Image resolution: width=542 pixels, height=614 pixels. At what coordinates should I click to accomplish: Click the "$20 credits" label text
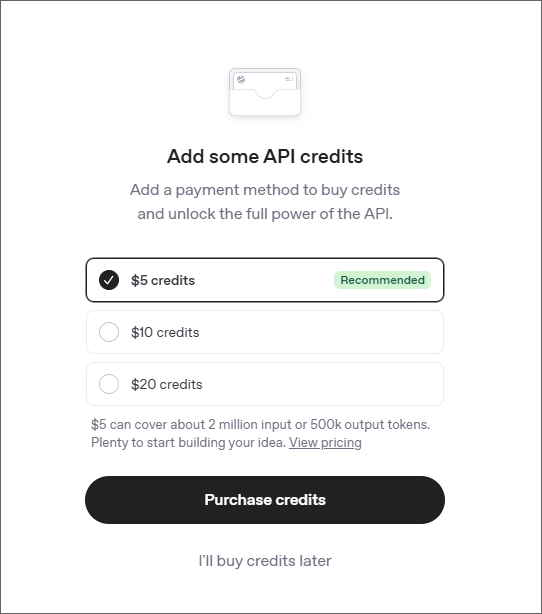[x=167, y=384]
